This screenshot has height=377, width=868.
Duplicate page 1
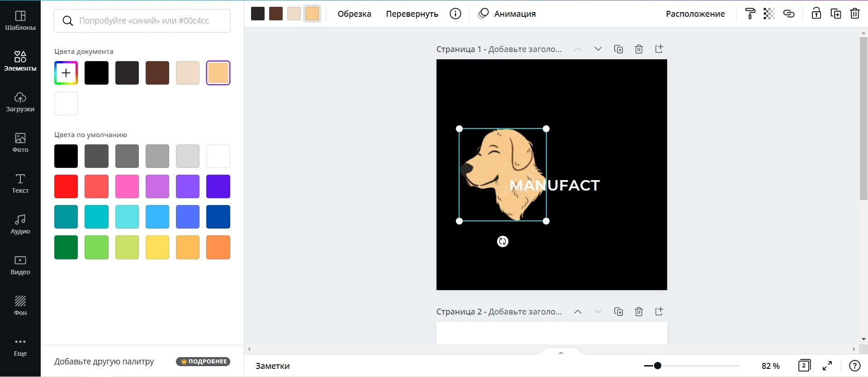coord(618,49)
